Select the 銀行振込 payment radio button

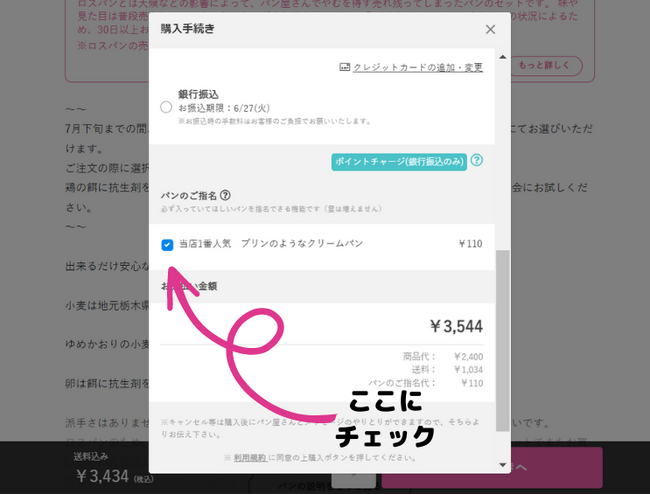pyautogui.click(x=166, y=106)
